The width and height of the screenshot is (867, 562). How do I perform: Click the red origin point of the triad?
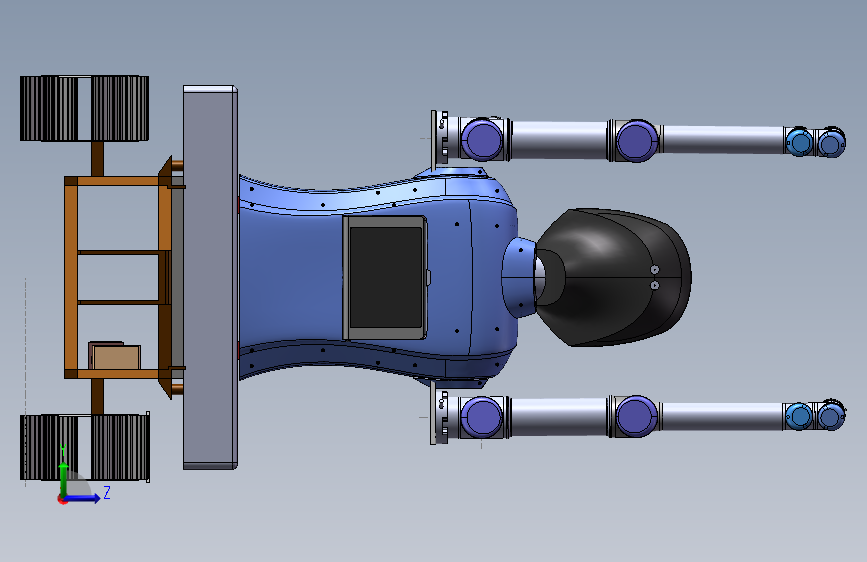62,499
